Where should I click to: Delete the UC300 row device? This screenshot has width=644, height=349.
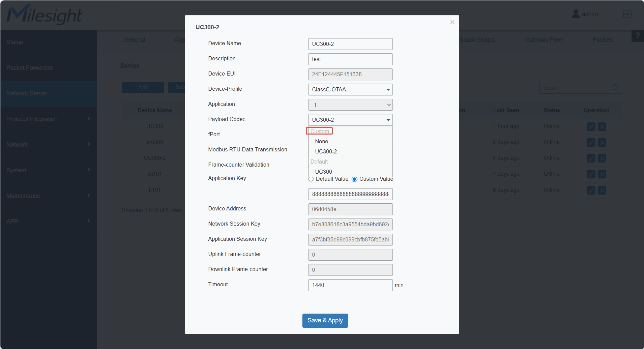click(x=602, y=126)
